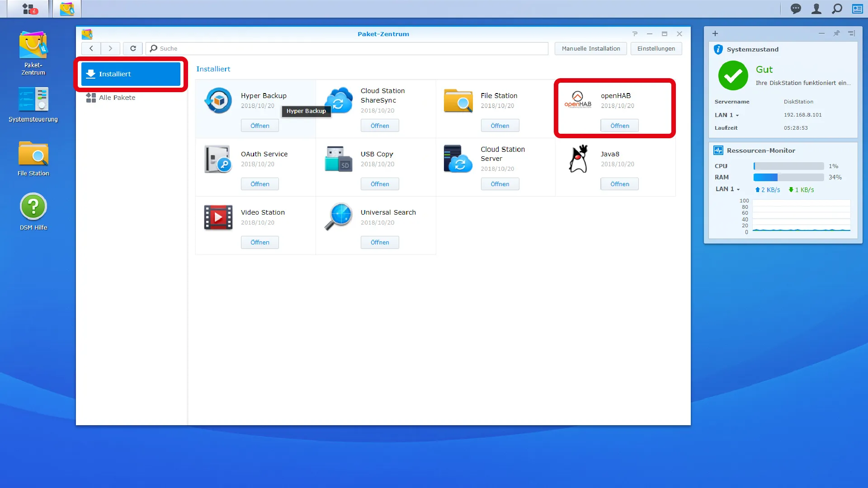
Task: Click the network activity graph
Action: coord(801,216)
